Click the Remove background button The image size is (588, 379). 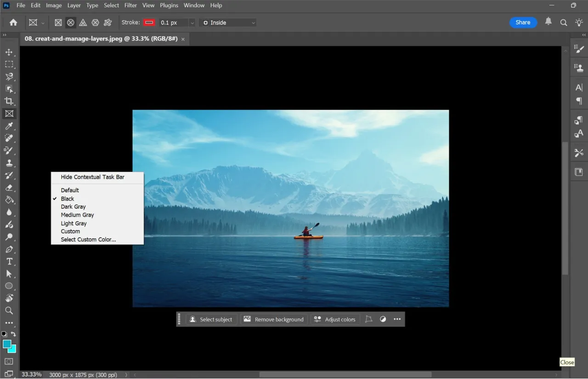[x=274, y=319]
